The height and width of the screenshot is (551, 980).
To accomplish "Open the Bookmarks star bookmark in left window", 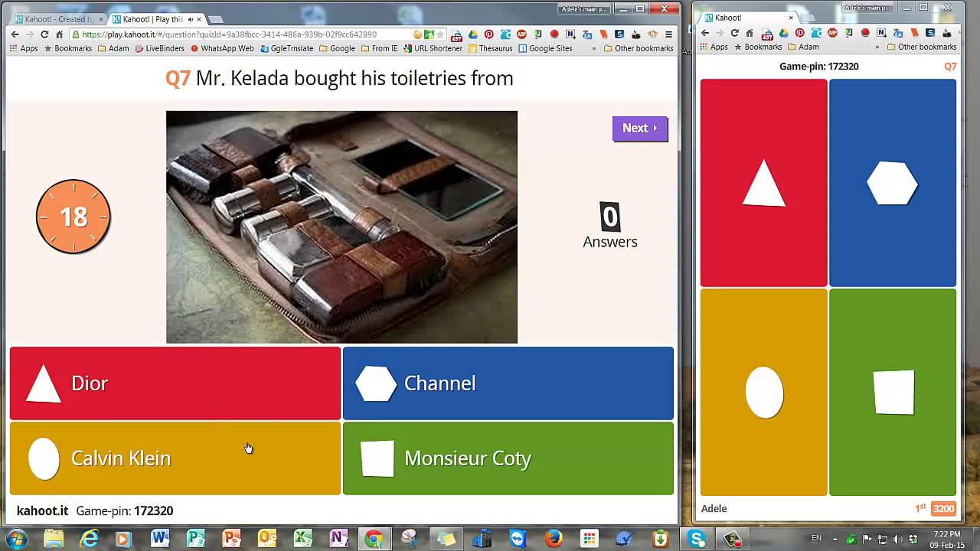I will click(68, 48).
